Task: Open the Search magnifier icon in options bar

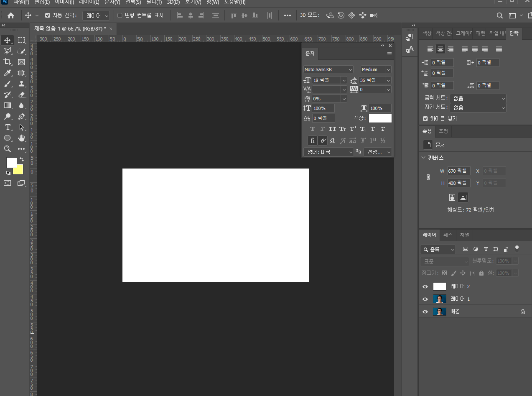Action: pyautogui.click(x=499, y=15)
